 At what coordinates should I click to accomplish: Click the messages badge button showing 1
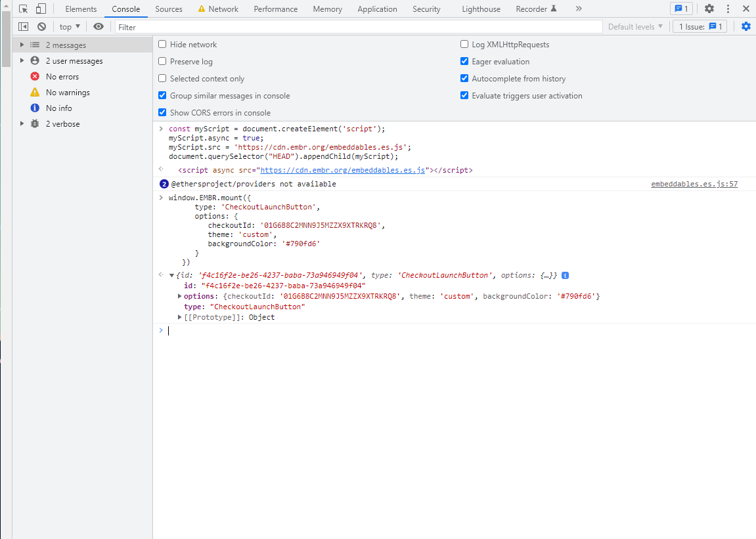tap(681, 9)
